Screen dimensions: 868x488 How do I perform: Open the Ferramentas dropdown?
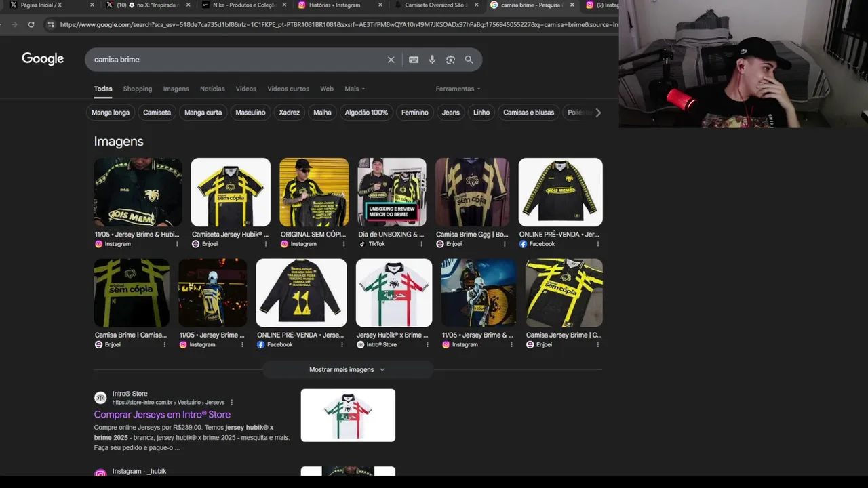click(458, 89)
